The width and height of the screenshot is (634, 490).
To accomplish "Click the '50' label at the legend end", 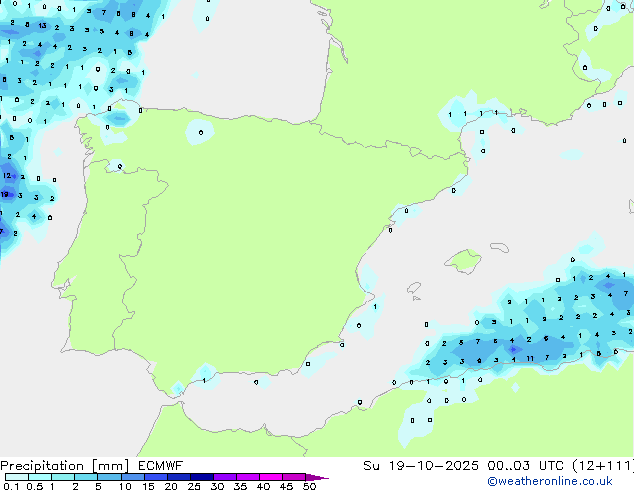I will [x=309, y=486].
